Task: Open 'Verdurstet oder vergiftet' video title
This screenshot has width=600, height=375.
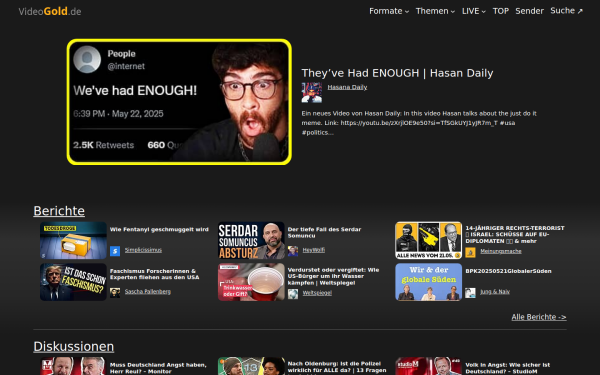Action: point(333,276)
